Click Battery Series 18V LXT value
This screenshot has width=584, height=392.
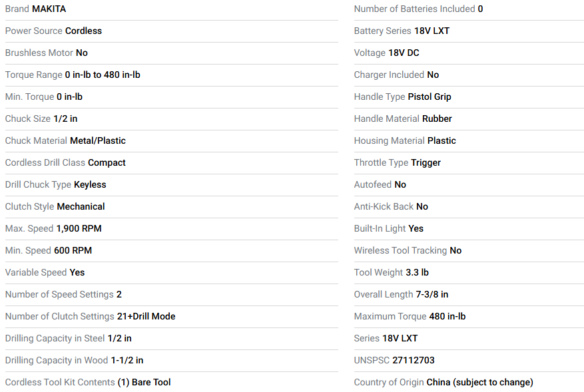432,31
